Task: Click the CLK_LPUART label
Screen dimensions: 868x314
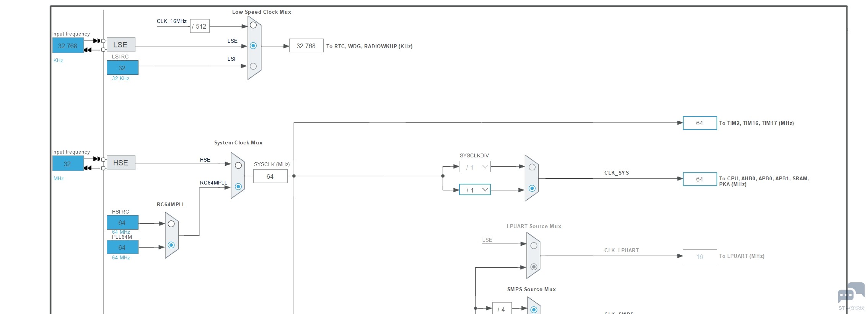Action: coord(622,251)
